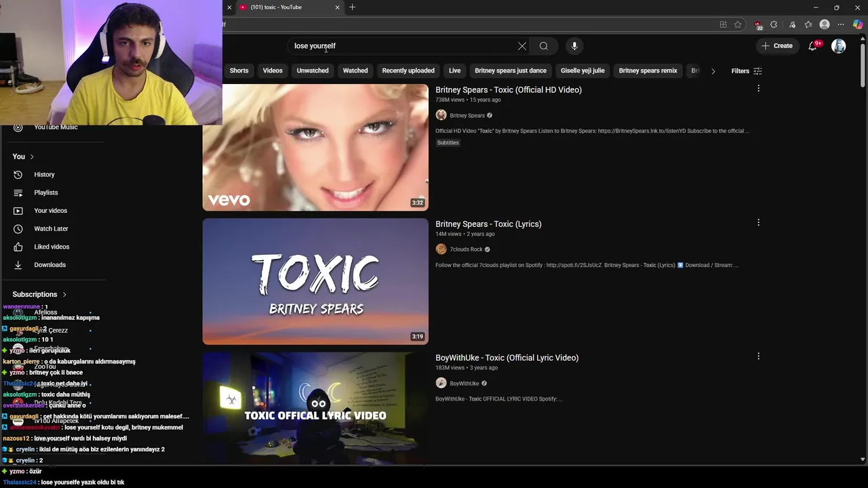Image resolution: width=868 pixels, height=488 pixels.
Task: Open the browser Favorites list icon
Action: 808,24
